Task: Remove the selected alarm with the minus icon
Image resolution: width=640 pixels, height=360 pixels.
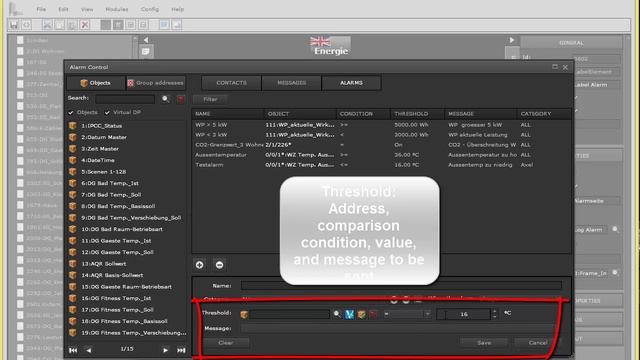Action: coord(219,265)
